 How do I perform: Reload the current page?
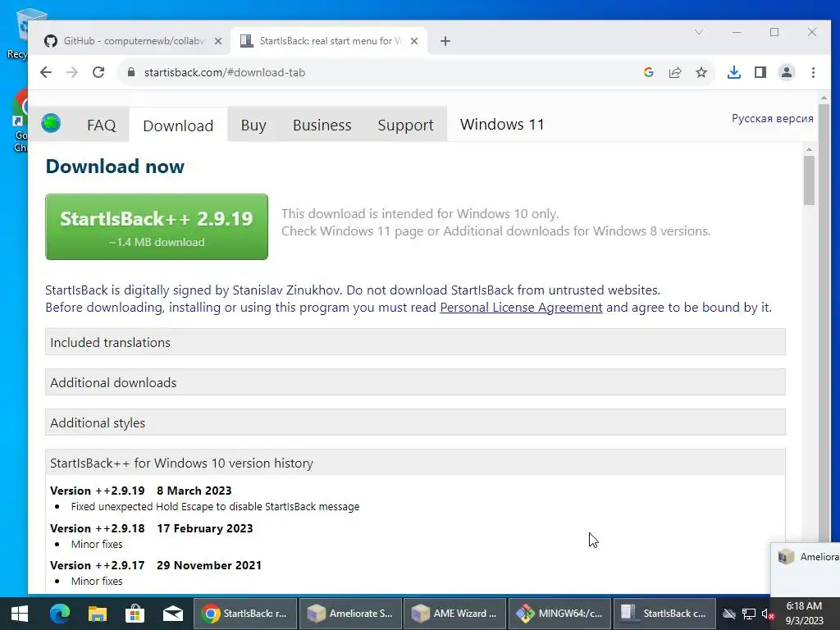coord(98,72)
